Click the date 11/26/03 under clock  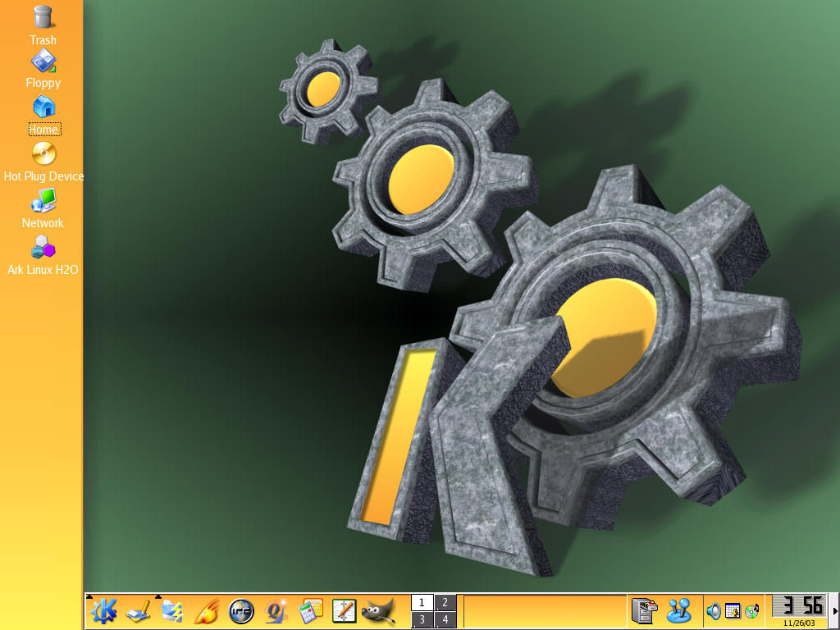[799, 623]
